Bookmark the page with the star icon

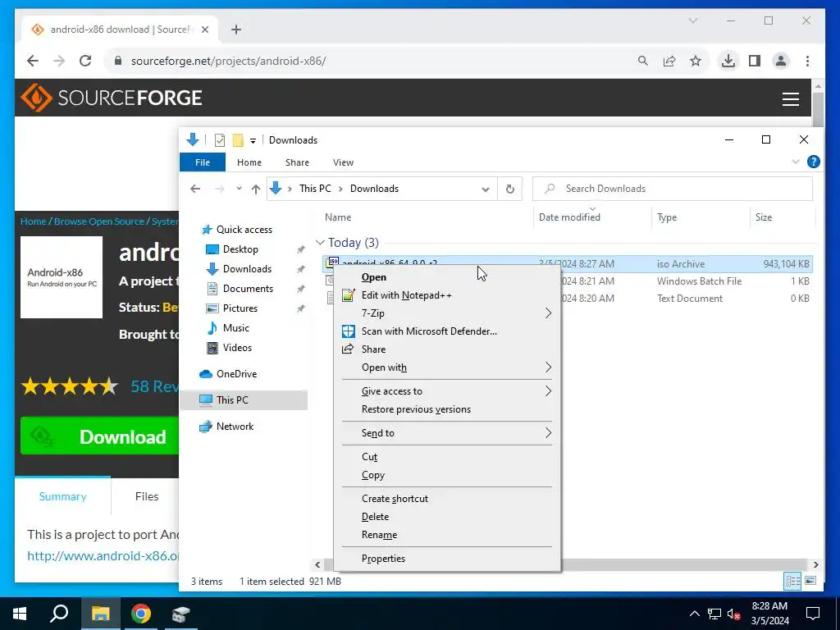click(x=696, y=61)
